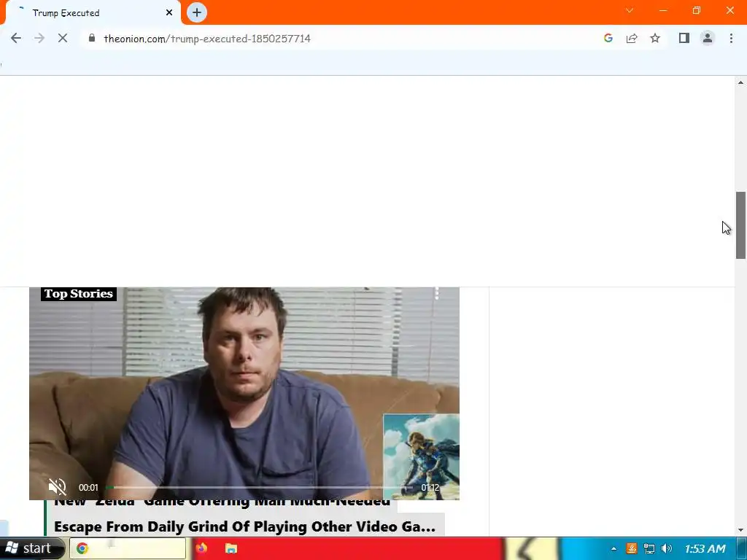This screenshot has height=560, width=747.
Task: Click scrollbar up arrow
Action: (x=740, y=83)
